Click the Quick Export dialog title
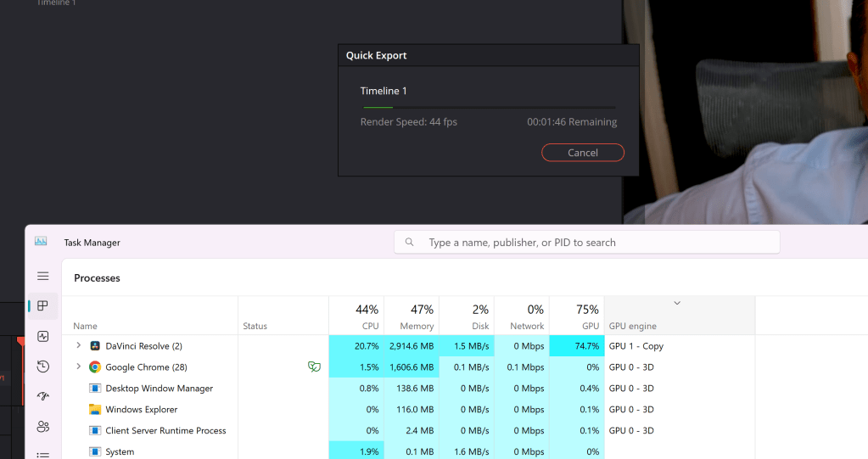868x459 pixels. (377, 55)
